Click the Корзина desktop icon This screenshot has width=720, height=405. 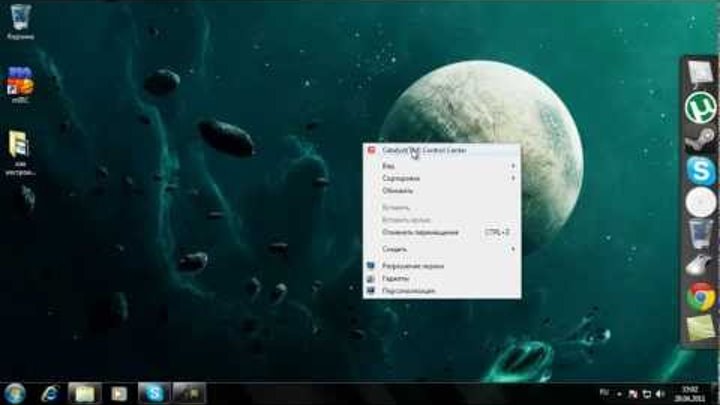(x=20, y=22)
